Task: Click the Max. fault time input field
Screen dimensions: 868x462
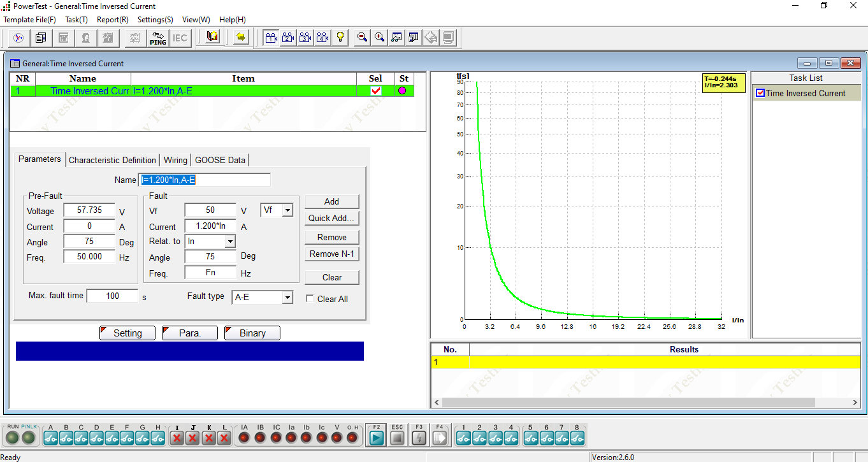Action: tap(112, 296)
